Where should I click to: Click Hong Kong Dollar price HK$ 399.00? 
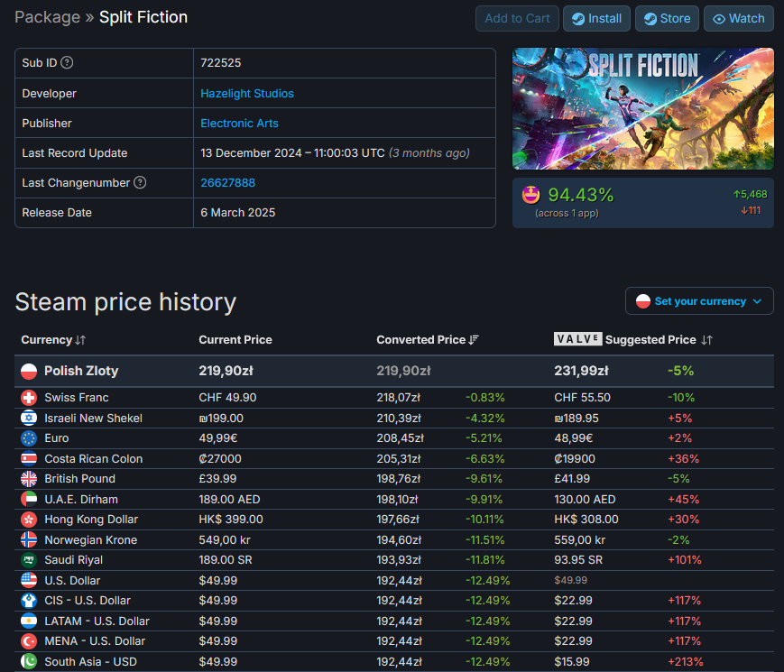231,520
